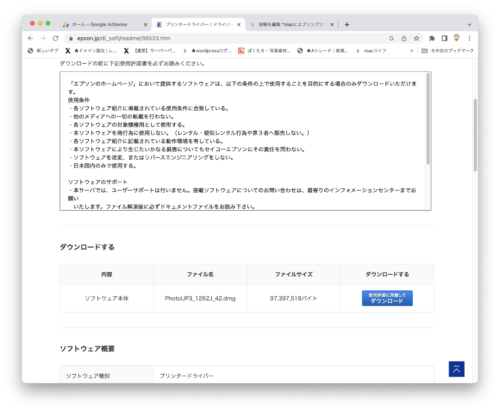Click the 内容 column header

(x=107, y=274)
